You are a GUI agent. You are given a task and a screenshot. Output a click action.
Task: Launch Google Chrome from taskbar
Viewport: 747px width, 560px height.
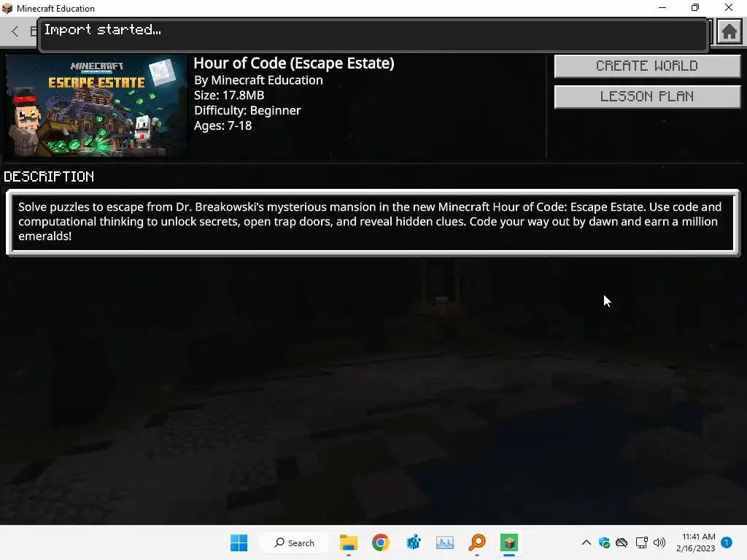coord(380,542)
